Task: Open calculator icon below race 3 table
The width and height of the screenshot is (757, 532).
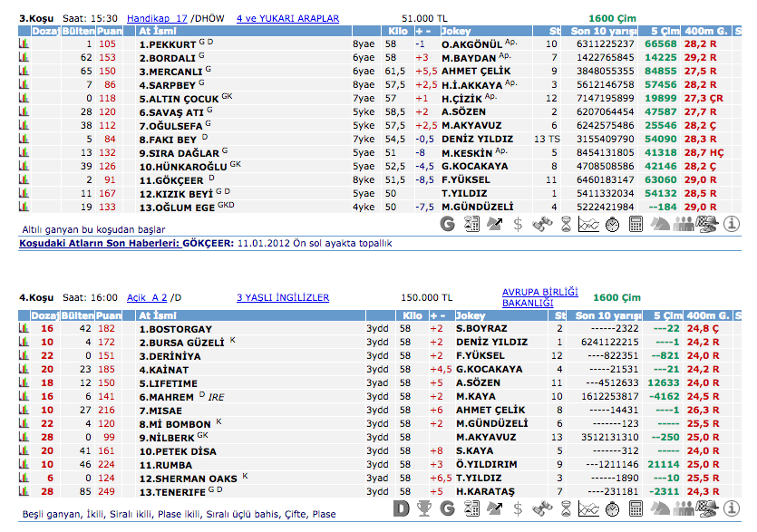Action: 636,223
